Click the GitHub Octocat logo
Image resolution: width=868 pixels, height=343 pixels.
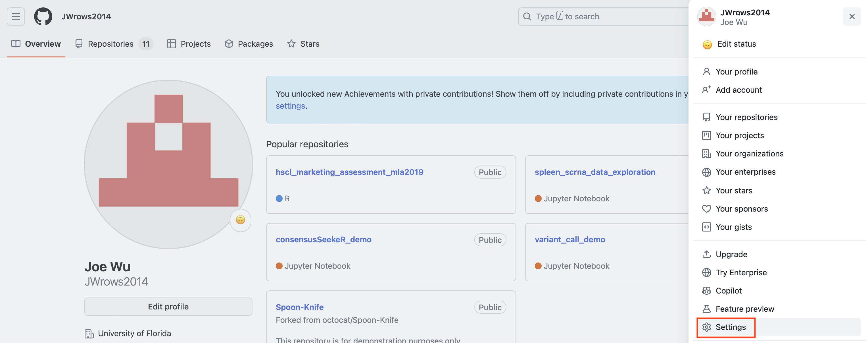click(x=43, y=16)
